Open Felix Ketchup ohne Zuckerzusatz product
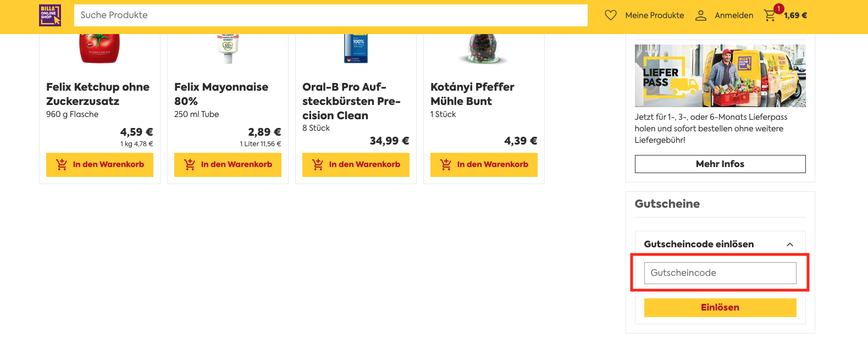The image size is (868, 355). 98,94
